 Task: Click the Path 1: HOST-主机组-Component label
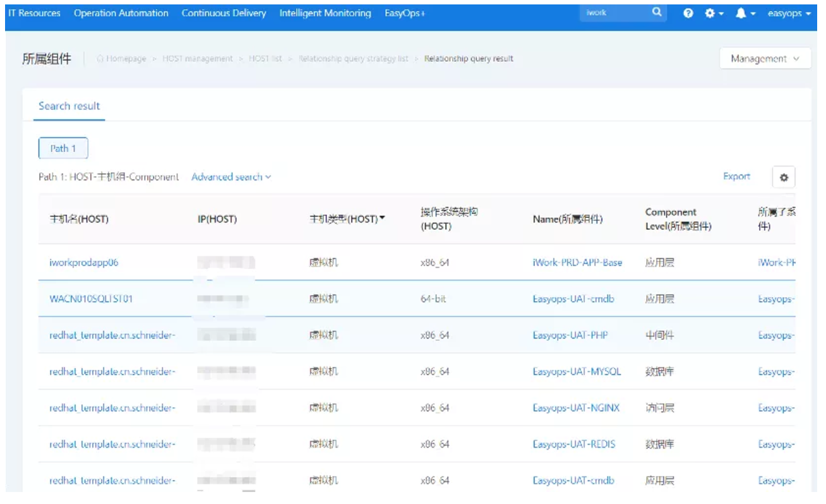click(x=109, y=177)
